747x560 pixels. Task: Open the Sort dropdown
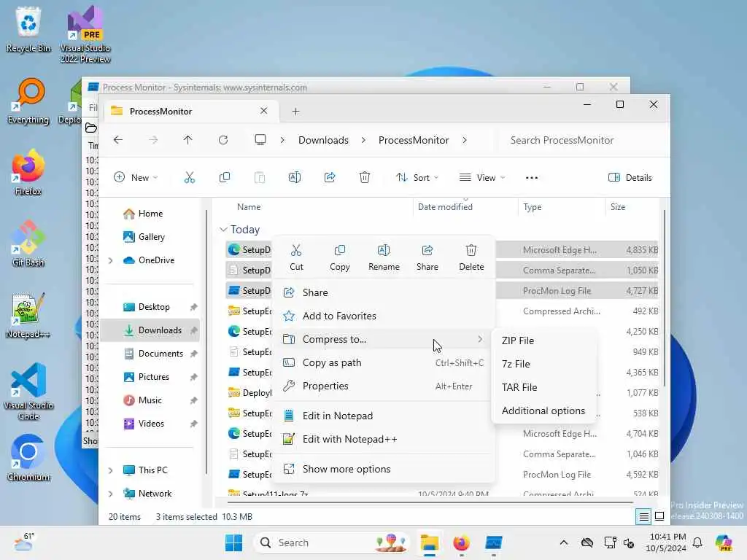point(417,178)
